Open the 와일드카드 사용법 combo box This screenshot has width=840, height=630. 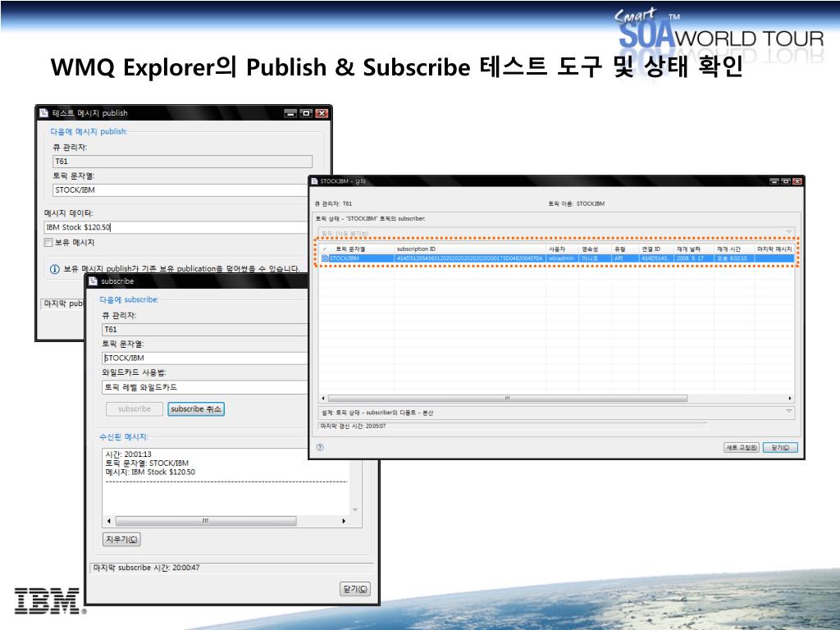204,387
